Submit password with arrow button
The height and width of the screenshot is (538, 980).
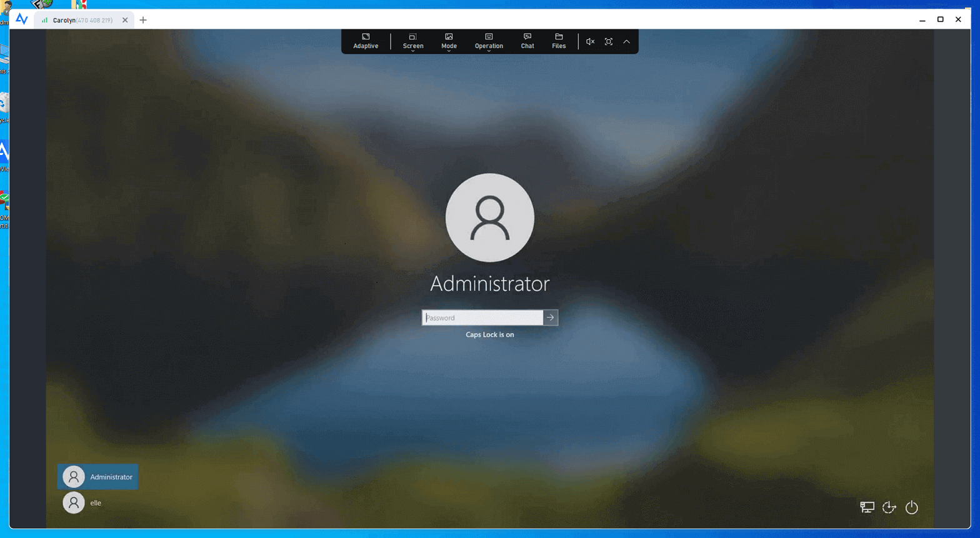[551, 317]
